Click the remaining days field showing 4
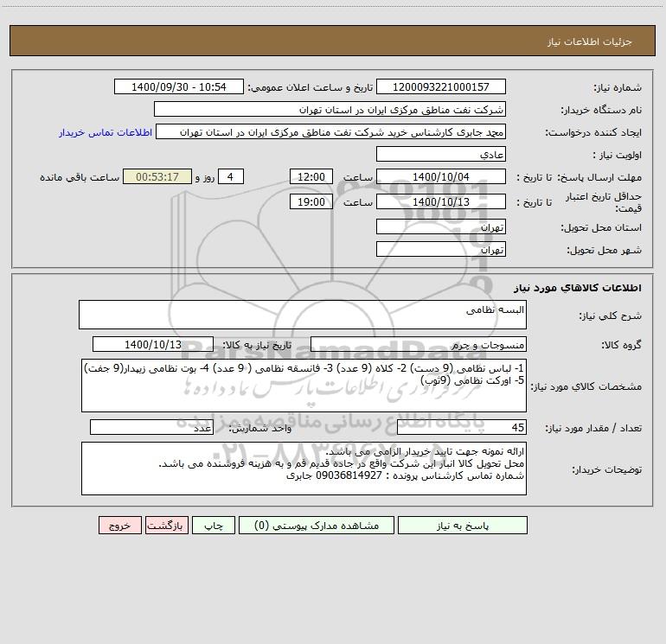Image resolution: width=666 pixels, height=644 pixels. tap(231, 176)
